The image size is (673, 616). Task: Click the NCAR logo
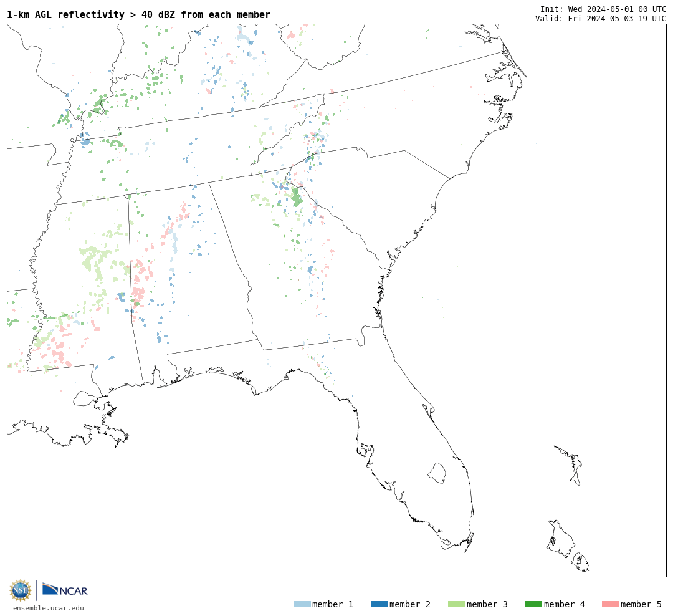tap(65, 589)
